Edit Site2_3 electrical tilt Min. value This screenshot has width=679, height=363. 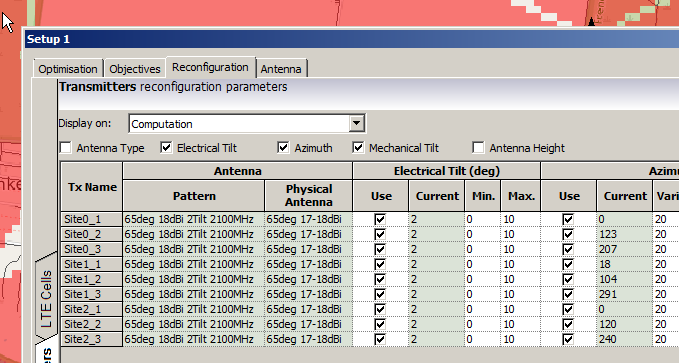483,339
